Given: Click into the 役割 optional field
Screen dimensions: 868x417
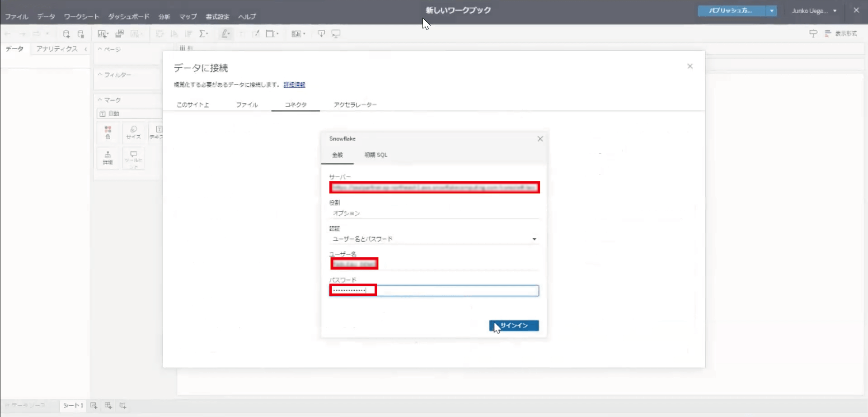Looking at the screenshot, I should click(x=434, y=213).
